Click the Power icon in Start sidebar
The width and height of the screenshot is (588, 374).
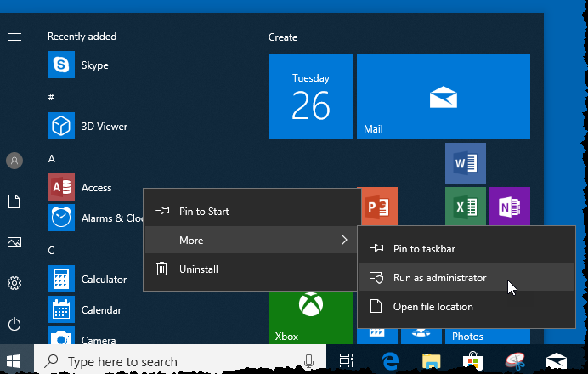14,324
